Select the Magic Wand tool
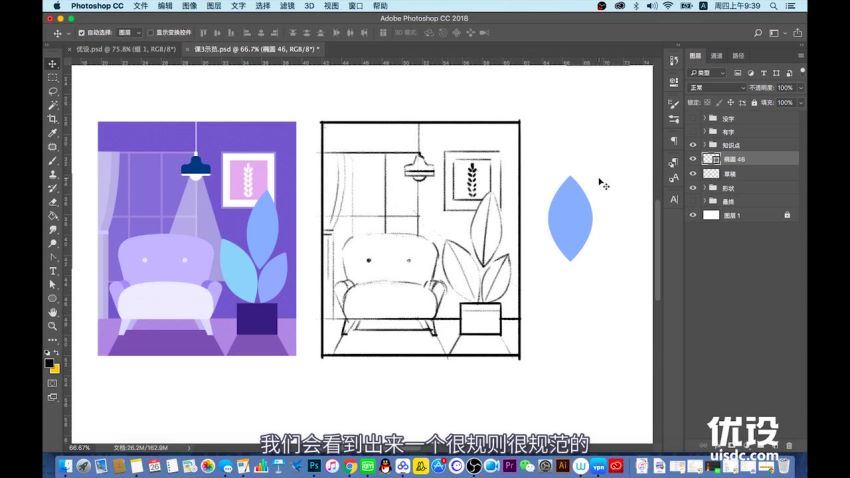Image resolution: width=850 pixels, height=478 pixels. [x=53, y=105]
